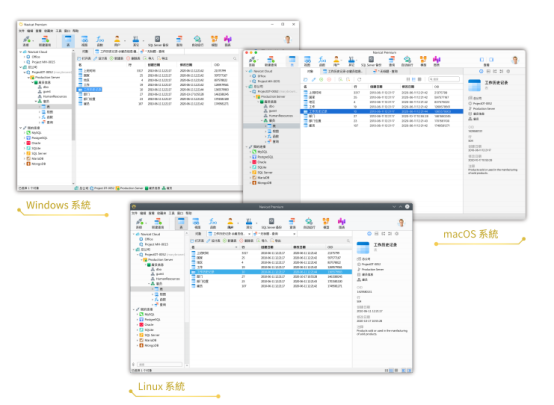
Task: Switch to Objects tab in Windows window
Action: pyautogui.click(x=85, y=52)
